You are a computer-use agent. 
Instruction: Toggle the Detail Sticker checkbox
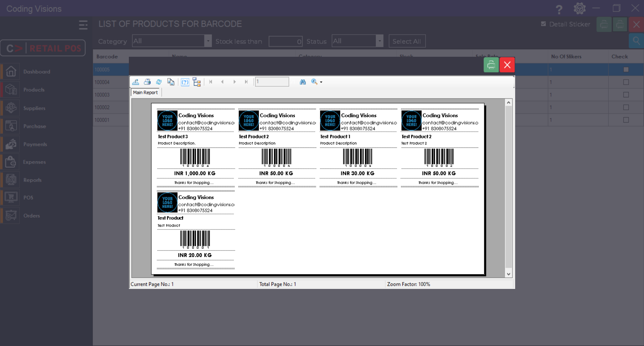coord(543,24)
